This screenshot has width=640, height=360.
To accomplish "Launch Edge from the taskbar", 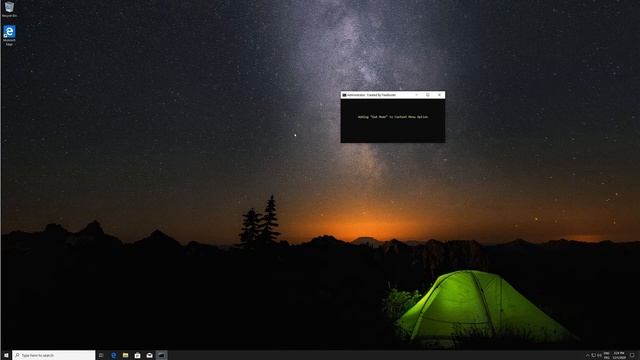I will pos(113,356).
